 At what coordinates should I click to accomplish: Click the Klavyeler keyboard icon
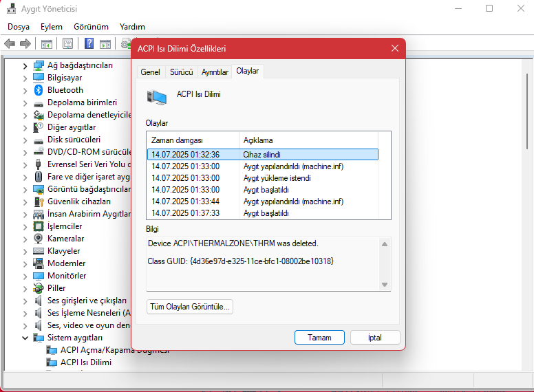(39, 251)
